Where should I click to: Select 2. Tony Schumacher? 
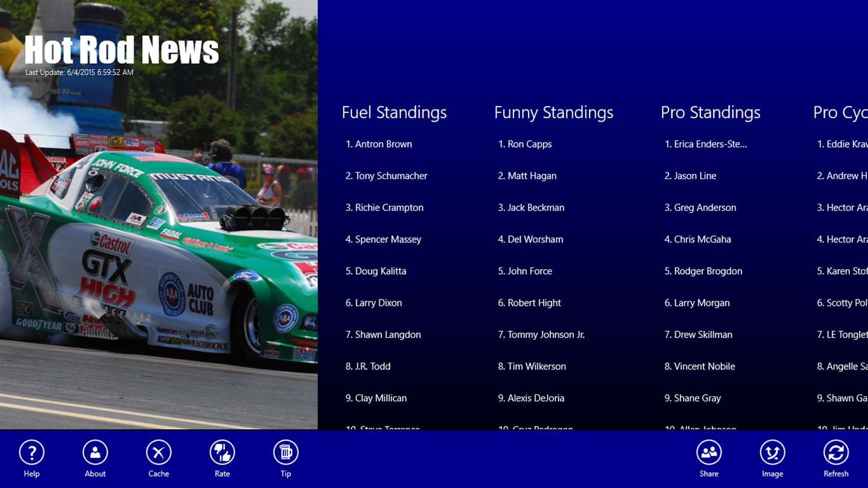[x=386, y=176]
